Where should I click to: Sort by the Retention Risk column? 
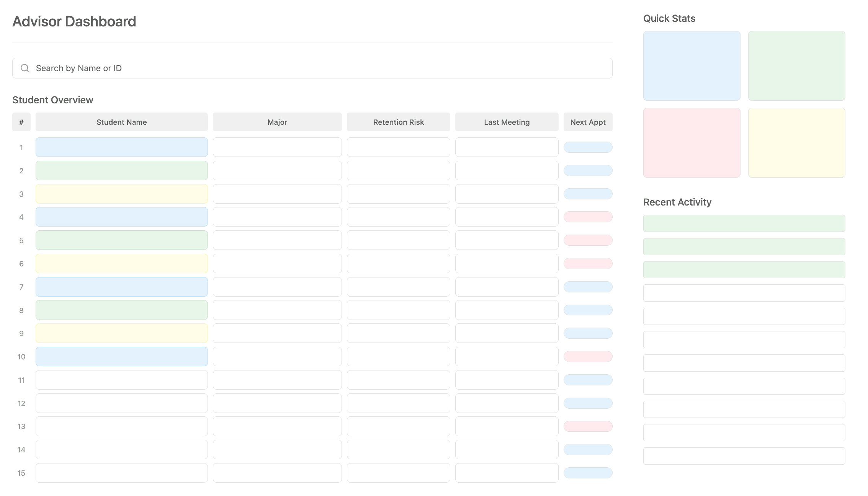point(398,122)
